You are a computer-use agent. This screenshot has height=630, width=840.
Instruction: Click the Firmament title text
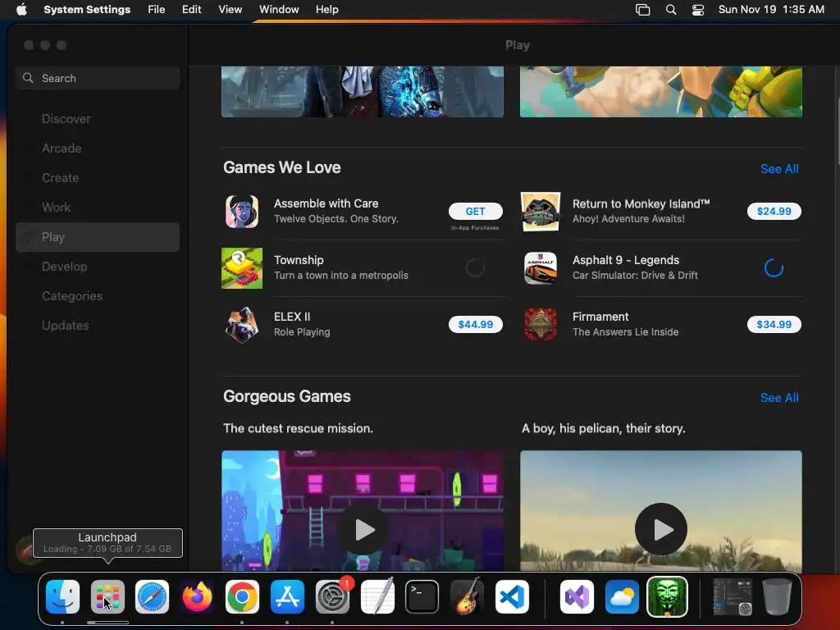click(x=600, y=317)
